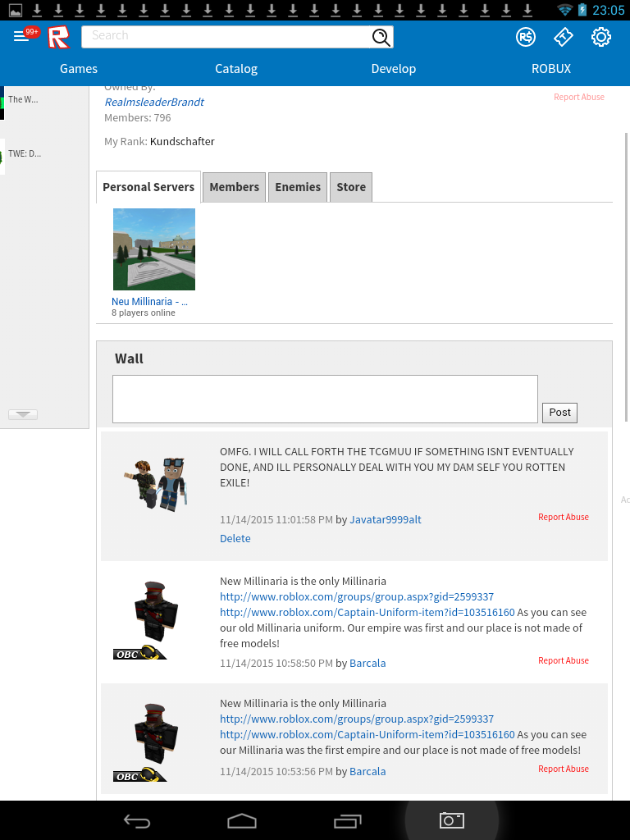Open the Wi-Fi status icon
Viewport: 630px width, 840px height.
(564, 10)
